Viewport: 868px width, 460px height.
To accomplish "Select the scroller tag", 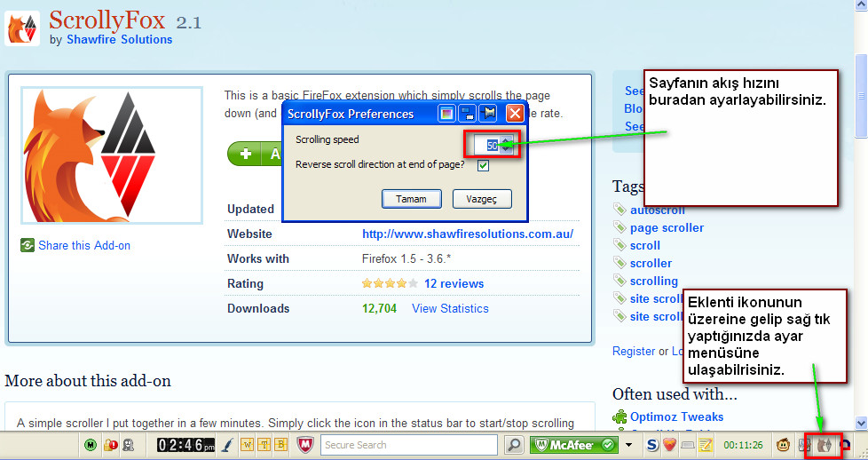I will (x=651, y=263).
